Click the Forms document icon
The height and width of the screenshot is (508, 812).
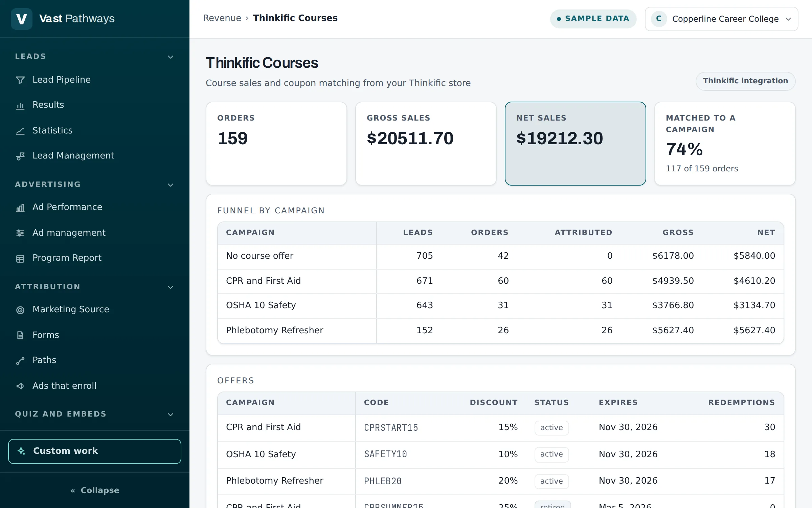(20, 335)
